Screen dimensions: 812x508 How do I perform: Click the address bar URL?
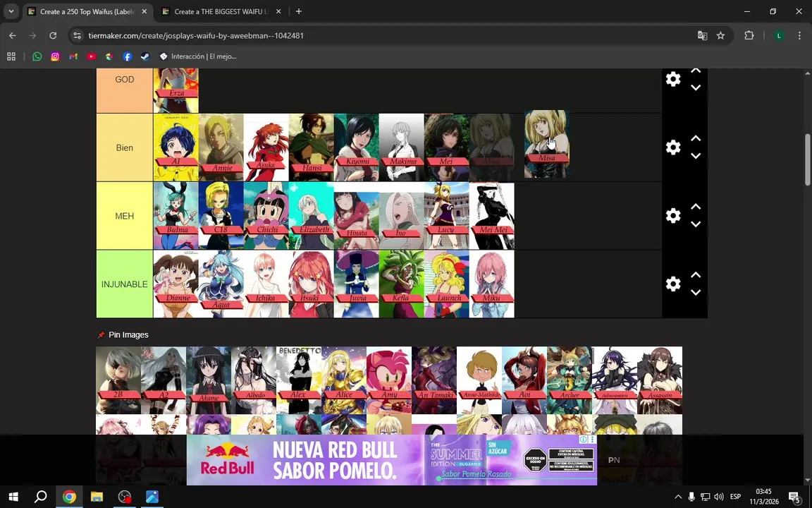coord(196,36)
